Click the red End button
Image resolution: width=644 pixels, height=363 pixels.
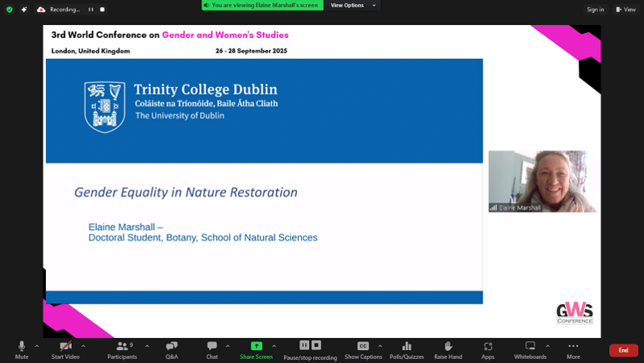coord(623,350)
